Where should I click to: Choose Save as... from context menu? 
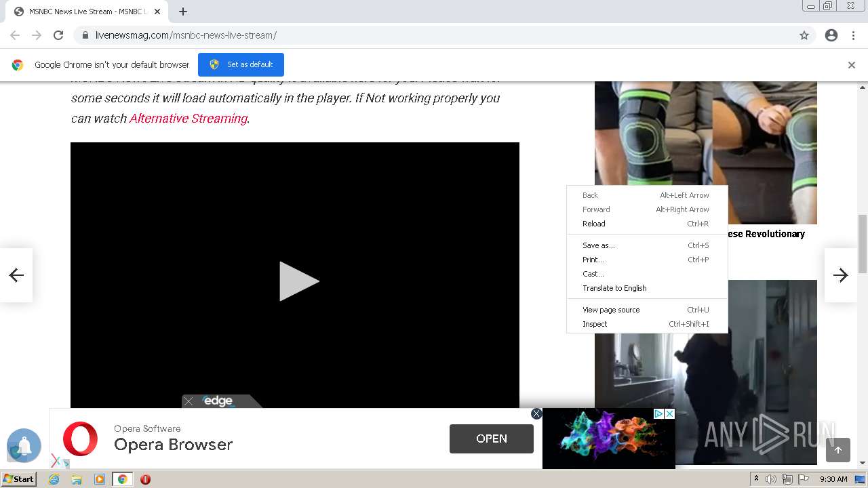[x=647, y=245]
